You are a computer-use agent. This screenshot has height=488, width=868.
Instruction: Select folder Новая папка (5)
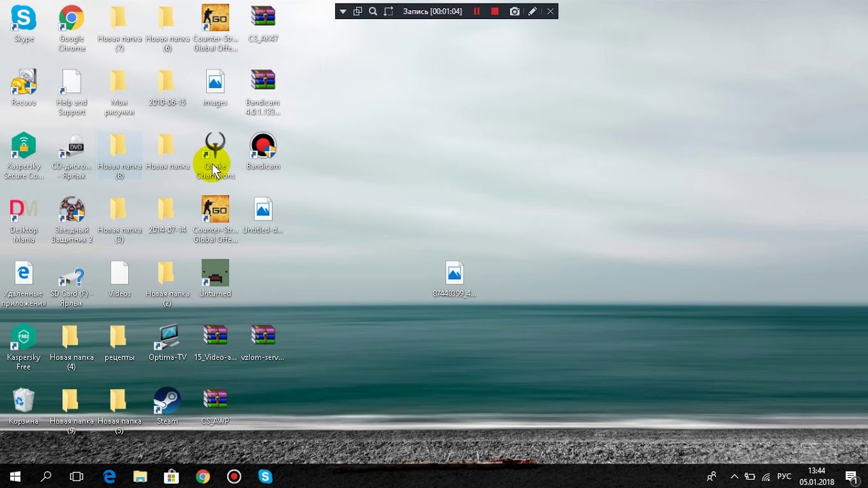[x=119, y=411]
